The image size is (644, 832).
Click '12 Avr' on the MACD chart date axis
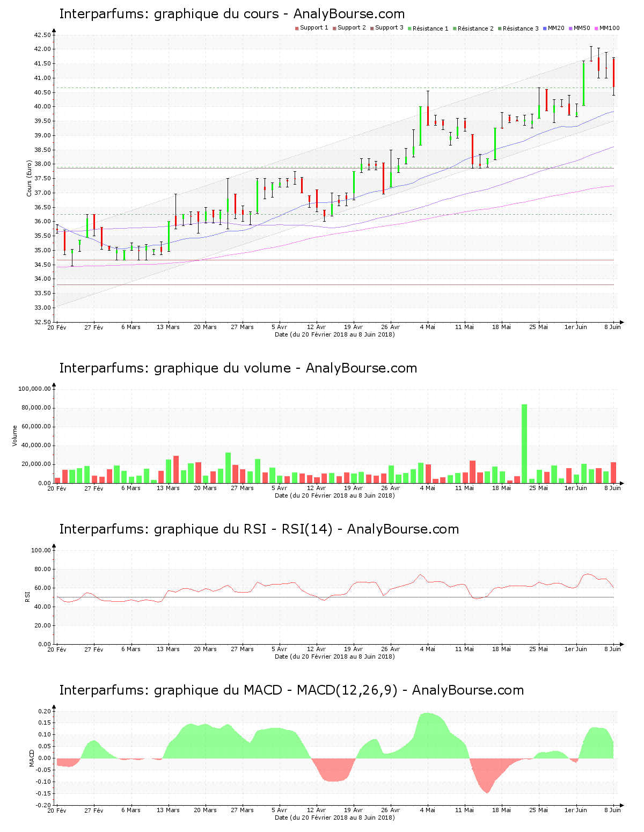click(x=317, y=810)
